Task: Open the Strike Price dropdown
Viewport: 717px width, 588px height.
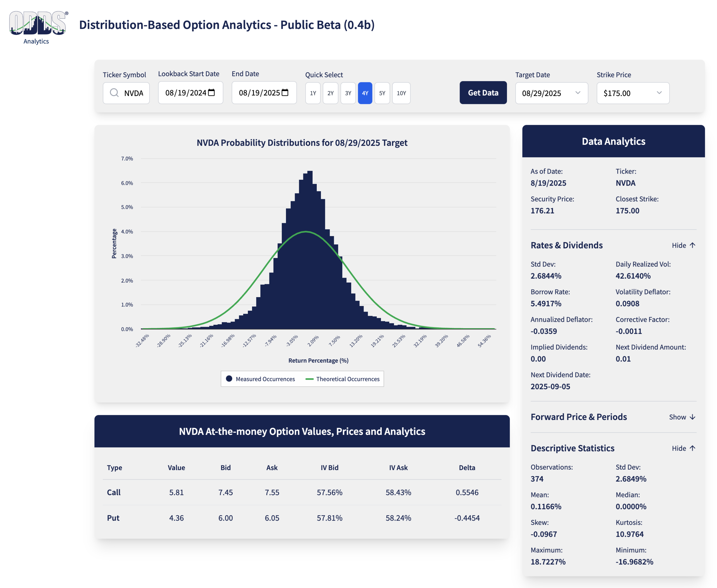Action: 633,93
